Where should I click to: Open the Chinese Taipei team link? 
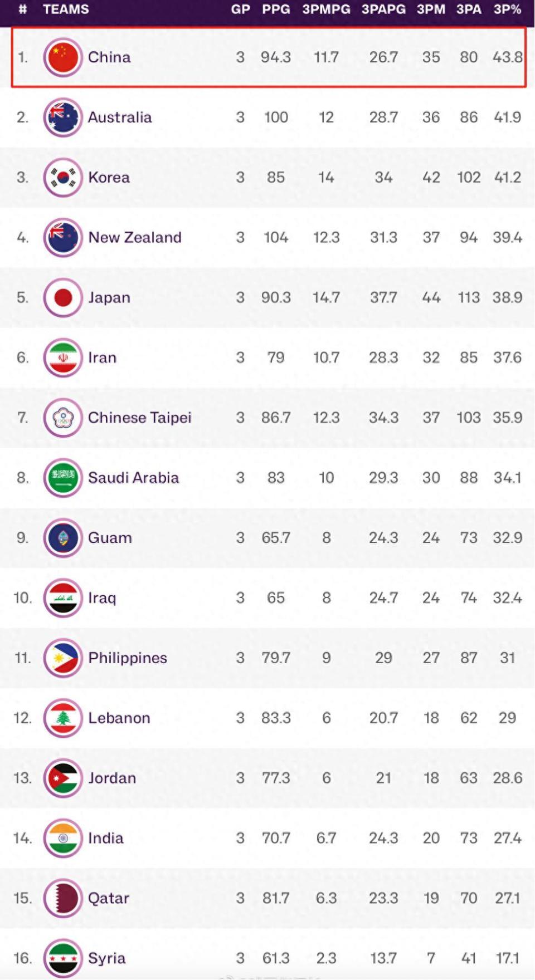pos(139,418)
